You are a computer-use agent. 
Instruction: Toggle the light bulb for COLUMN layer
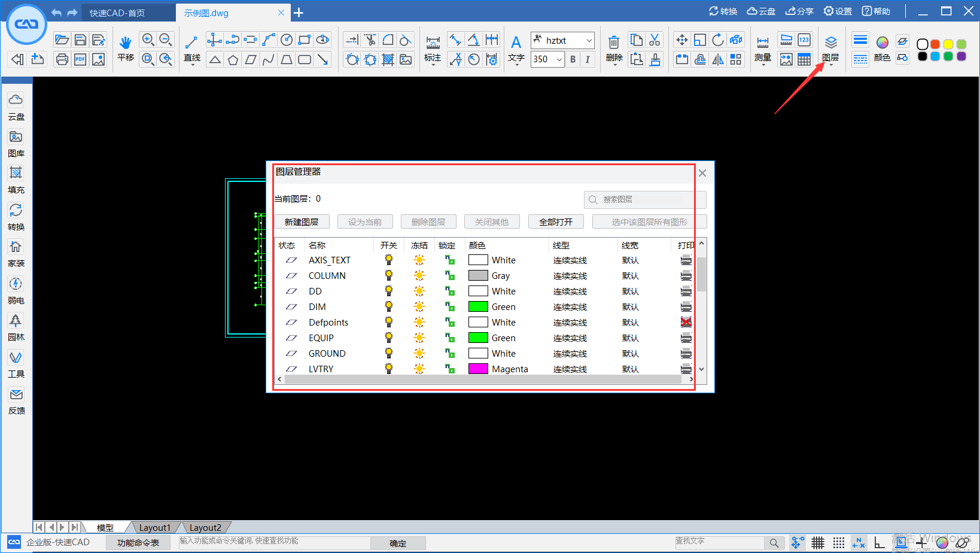point(389,276)
